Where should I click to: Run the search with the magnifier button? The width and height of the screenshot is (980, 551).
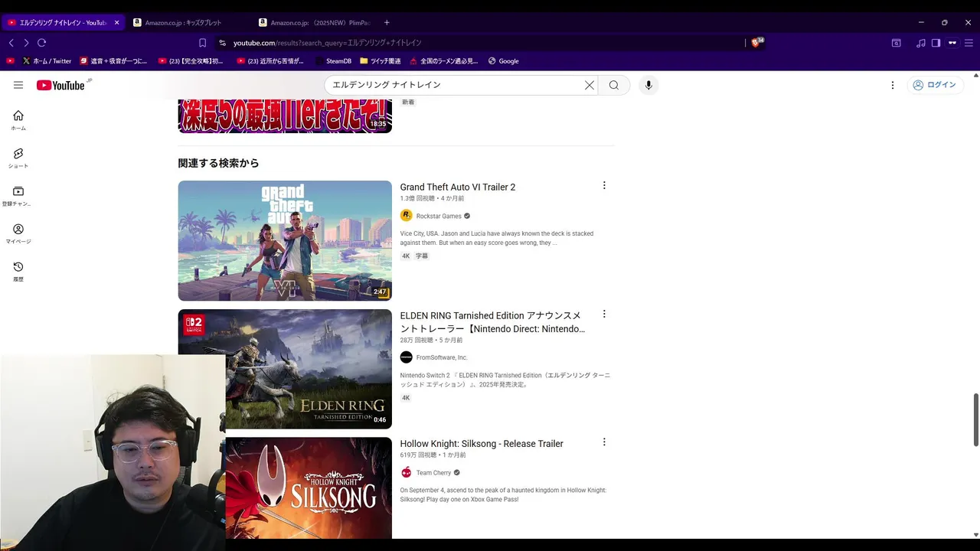(x=614, y=85)
